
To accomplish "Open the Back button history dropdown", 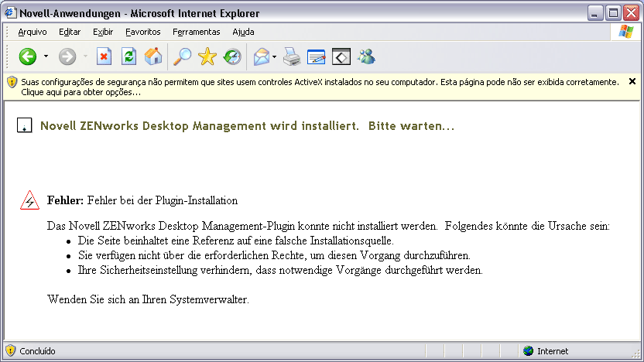I will click(46, 56).
